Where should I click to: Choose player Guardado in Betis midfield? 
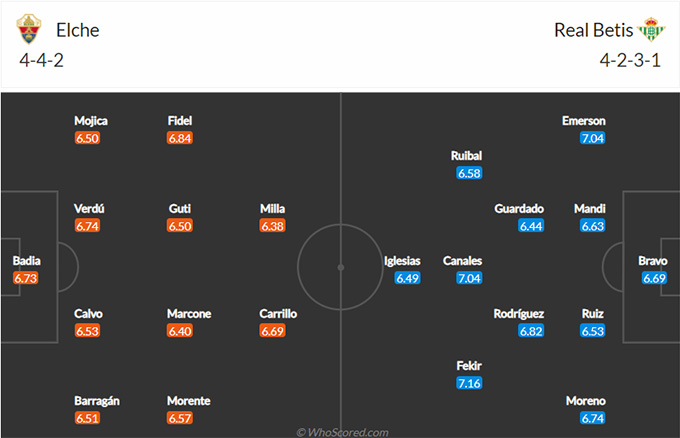click(x=519, y=209)
